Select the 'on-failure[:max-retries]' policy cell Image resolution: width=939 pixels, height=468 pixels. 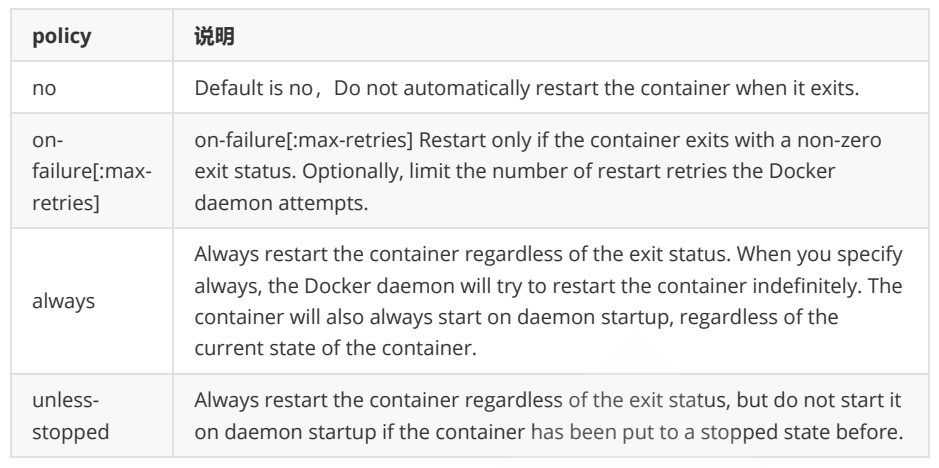coord(92,171)
